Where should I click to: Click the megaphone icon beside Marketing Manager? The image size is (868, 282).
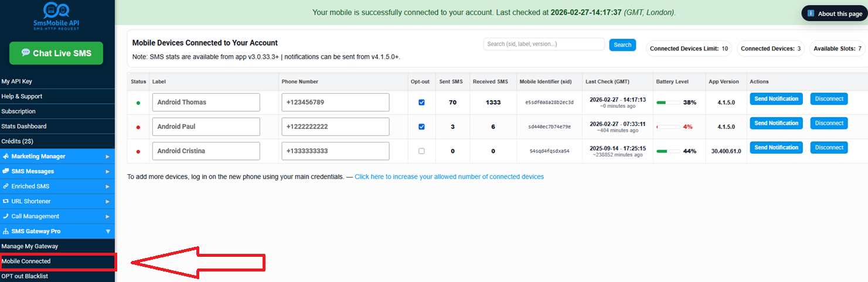coord(6,157)
